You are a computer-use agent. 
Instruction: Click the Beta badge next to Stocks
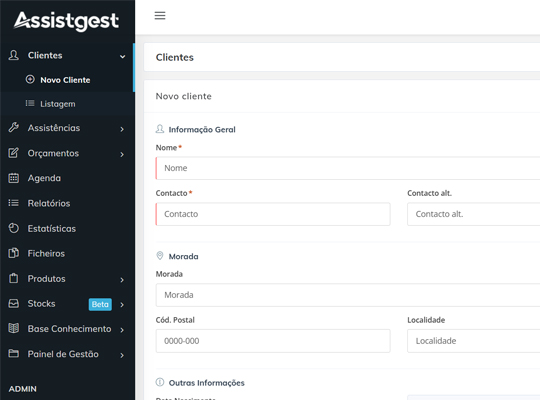click(100, 304)
